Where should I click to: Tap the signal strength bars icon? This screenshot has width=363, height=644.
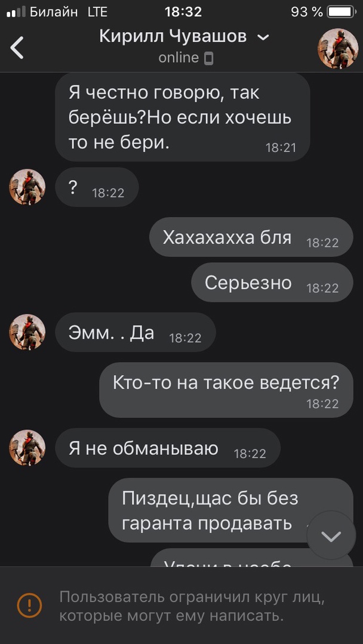point(16,12)
